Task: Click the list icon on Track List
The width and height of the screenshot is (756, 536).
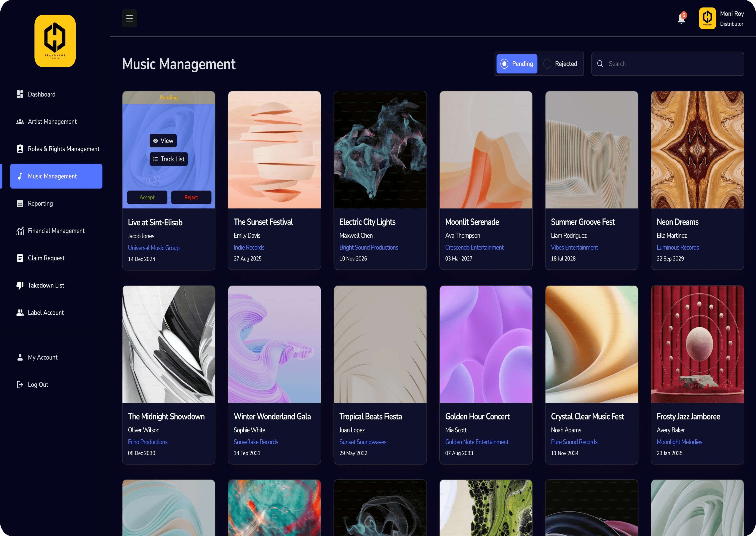Action: (x=155, y=159)
